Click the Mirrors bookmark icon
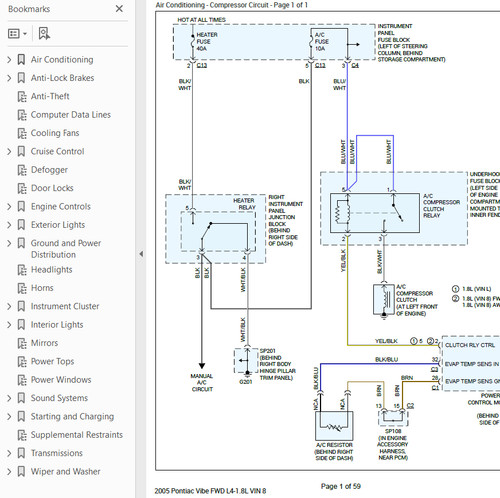Viewport: 500px width, 498px height. click(x=22, y=343)
